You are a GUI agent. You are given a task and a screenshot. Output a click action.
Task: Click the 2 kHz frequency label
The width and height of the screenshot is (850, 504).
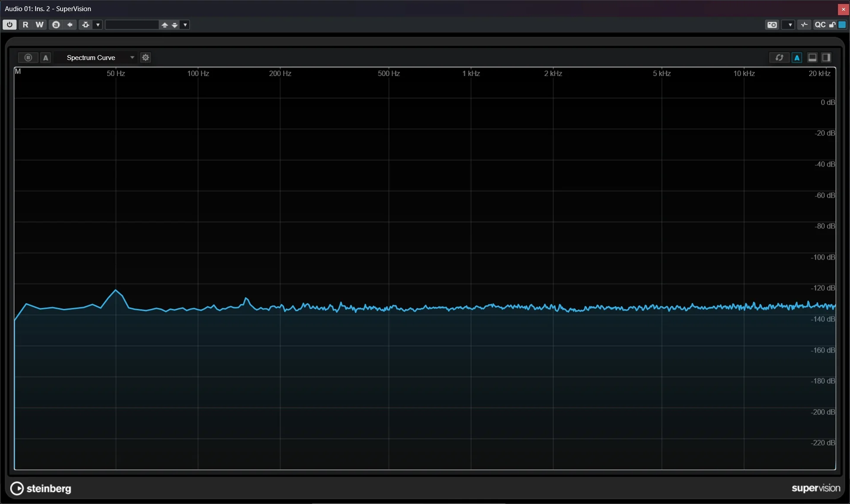pos(553,73)
